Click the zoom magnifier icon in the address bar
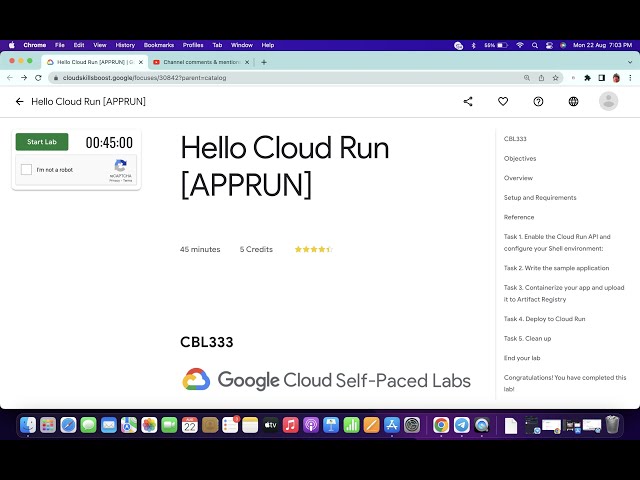The image size is (640, 480). [527, 78]
